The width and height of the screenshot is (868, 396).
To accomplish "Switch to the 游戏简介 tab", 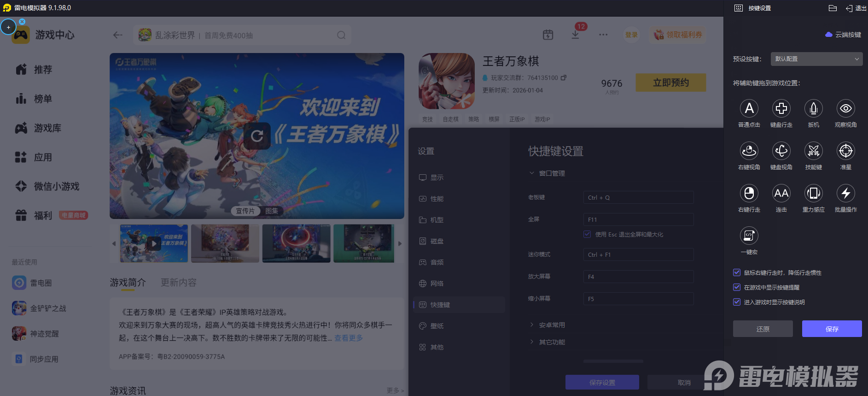I will pyautogui.click(x=128, y=283).
